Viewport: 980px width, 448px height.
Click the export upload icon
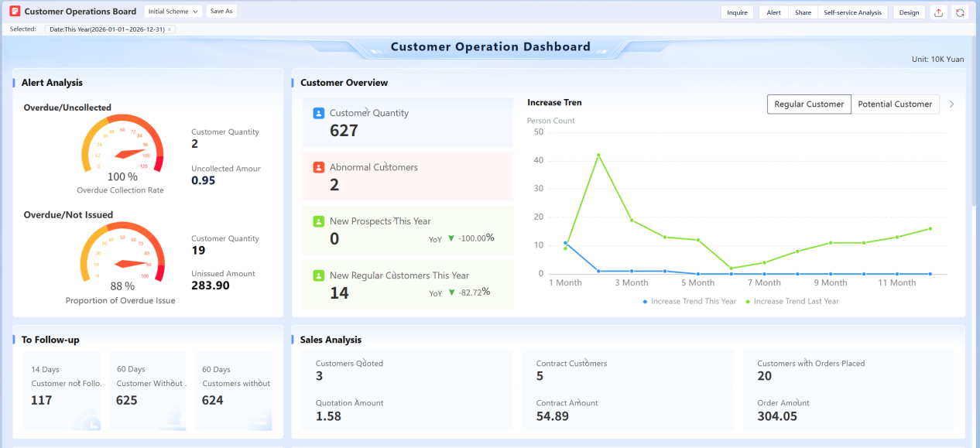[x=938, y=12]
